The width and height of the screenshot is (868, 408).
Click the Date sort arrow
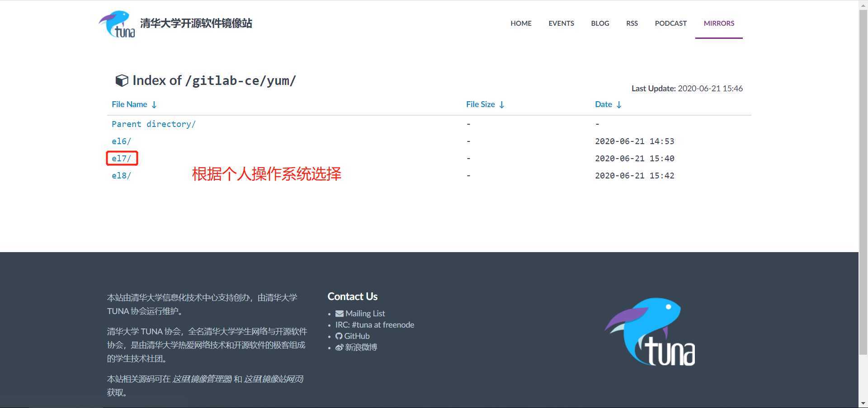[619, 105]
